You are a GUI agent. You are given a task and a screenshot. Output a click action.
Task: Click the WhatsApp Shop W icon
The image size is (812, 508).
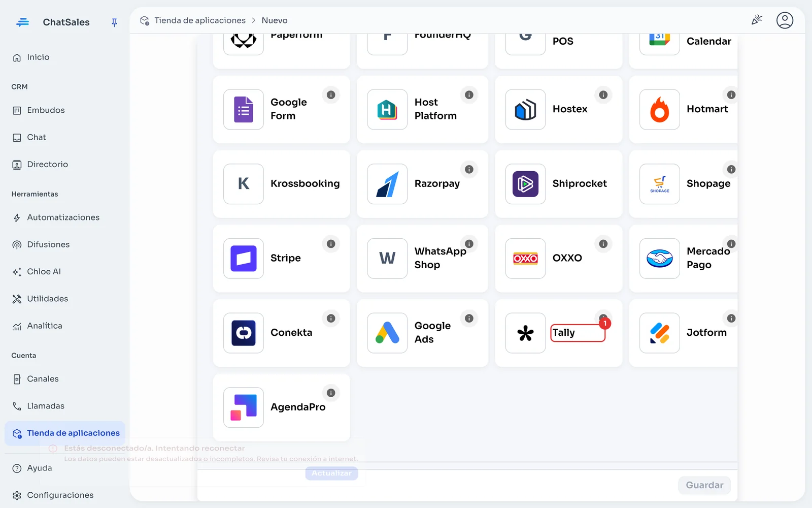(x=387, y=259)
